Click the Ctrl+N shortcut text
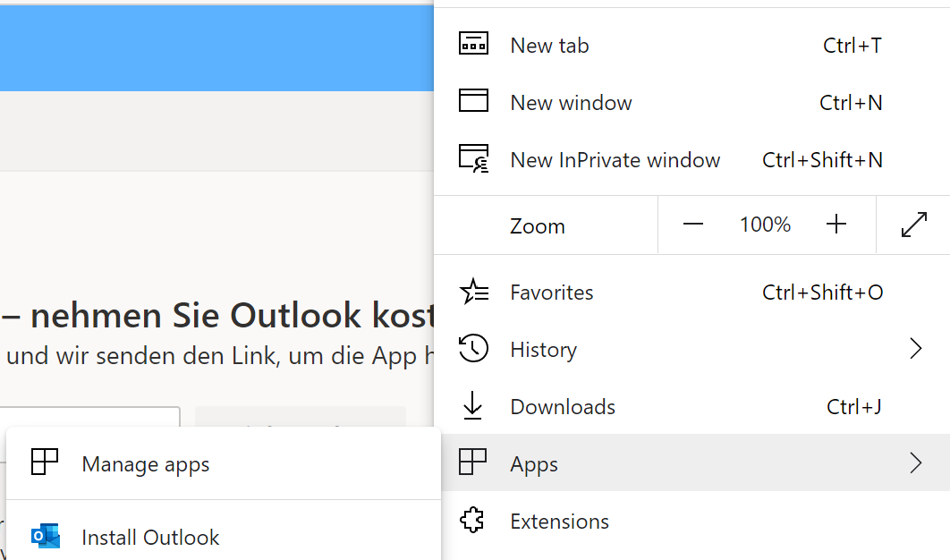The image size is (950, 560). click(851, 102)
